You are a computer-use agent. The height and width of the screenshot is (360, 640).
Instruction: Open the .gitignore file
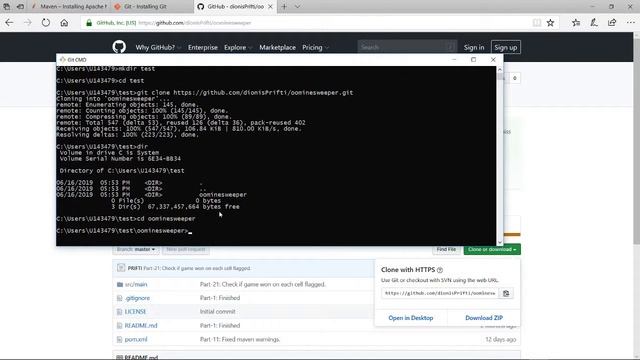pyautogui.click(x=138, y=298)
